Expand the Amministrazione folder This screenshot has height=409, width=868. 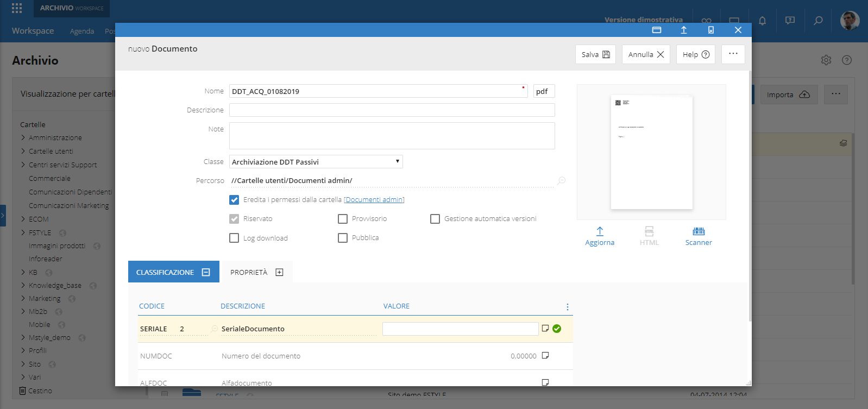point(23,138)
